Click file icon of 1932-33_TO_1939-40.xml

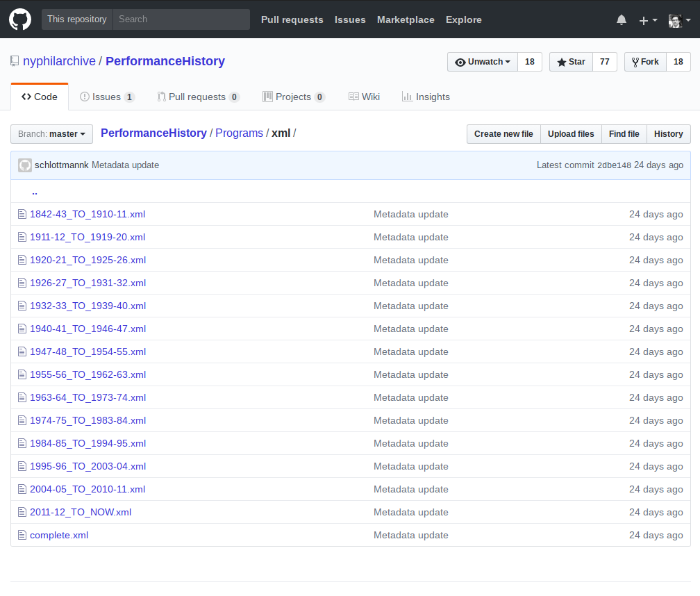[x=22, y=306]
